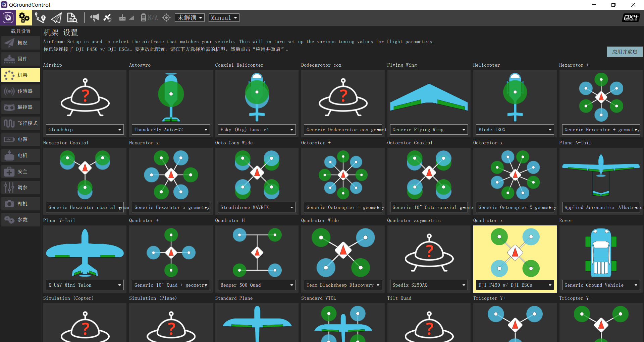
Task: Select the Rover ground vehicle thumbnail
Action: click(601, 253)
